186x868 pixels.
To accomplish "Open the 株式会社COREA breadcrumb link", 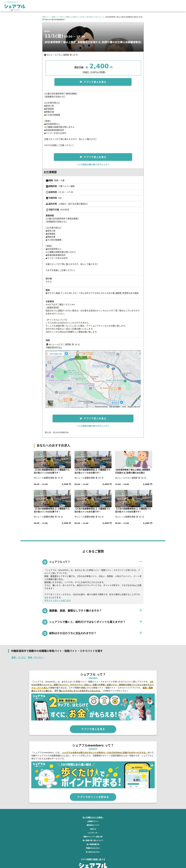I will point(94,17).
